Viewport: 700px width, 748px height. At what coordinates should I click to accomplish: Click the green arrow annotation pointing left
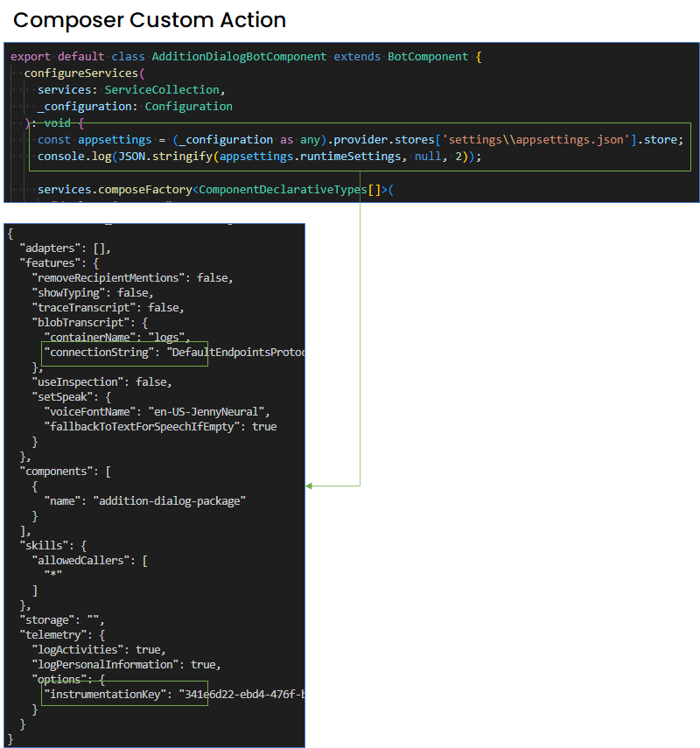[311, 484]
